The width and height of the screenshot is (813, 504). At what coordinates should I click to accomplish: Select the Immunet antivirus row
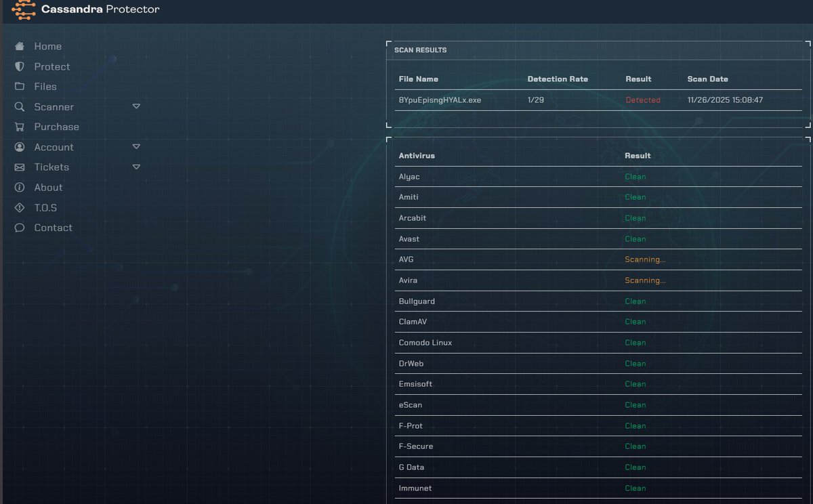(598, 488)
